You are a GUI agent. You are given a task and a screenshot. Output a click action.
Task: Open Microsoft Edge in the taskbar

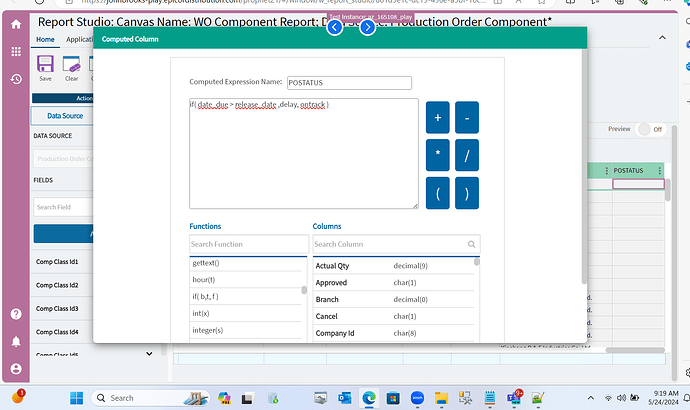click(369, 398)
